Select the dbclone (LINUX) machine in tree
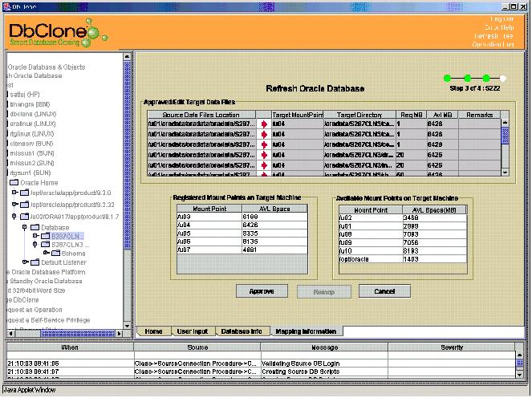The height and width of the screenshot is (398, 532). click(x=33, y=114)
